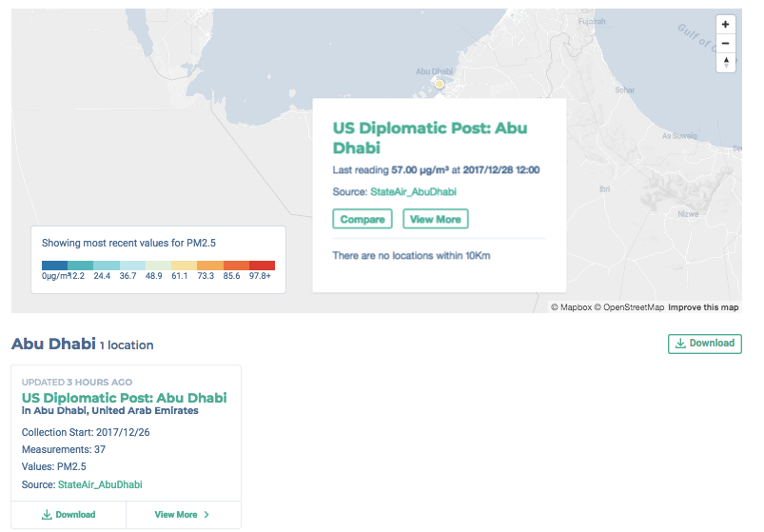The image size is (764, 532).
Task: Click download arrow icon in top-right Download button
Action: pyautogui.click(x=680, y=344)
